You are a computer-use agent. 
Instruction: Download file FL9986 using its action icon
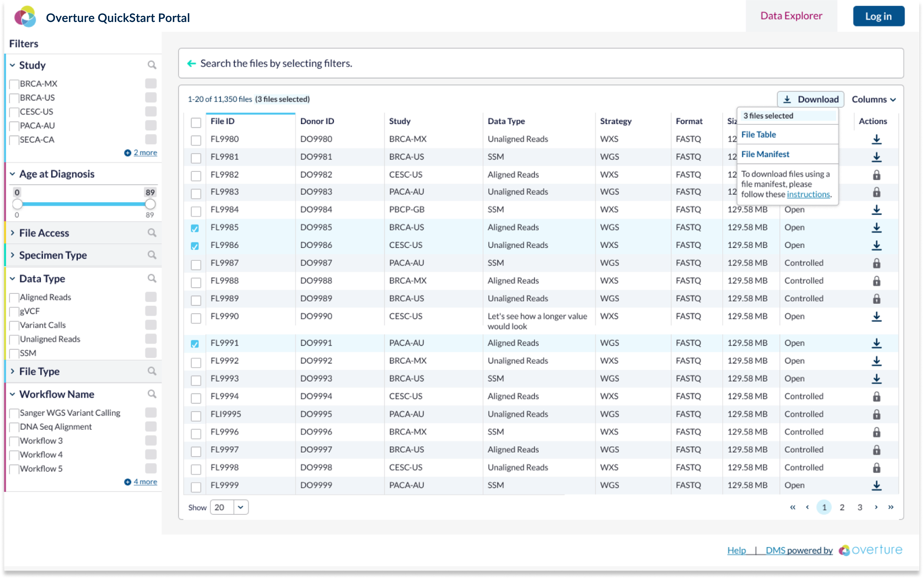point(877,245)
